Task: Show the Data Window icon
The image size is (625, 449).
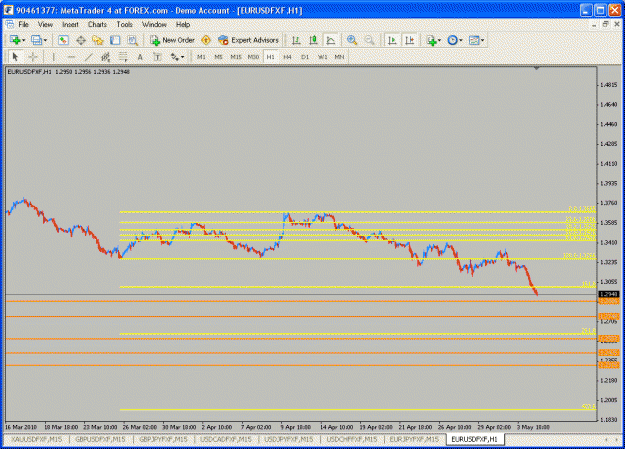Action: (x=81, y=40)
